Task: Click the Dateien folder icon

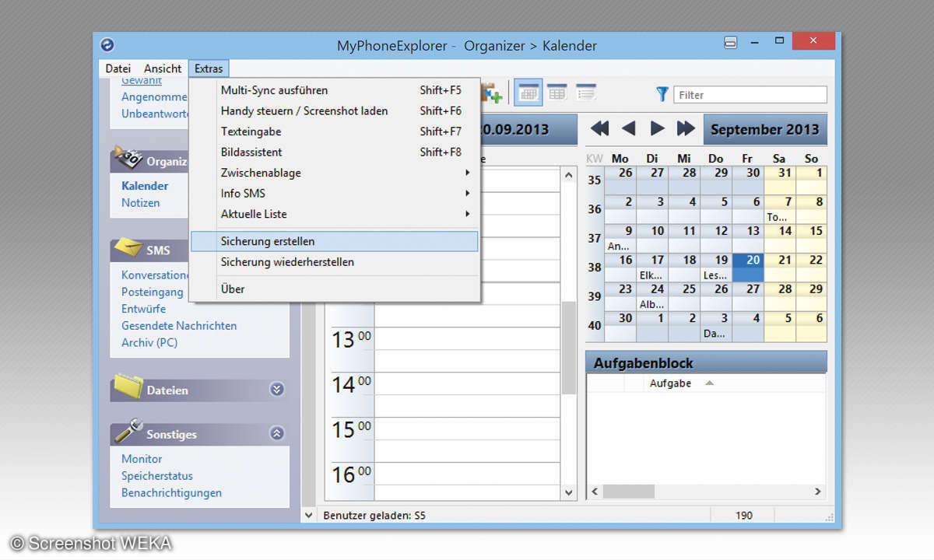Action: [x=128, y=387]
